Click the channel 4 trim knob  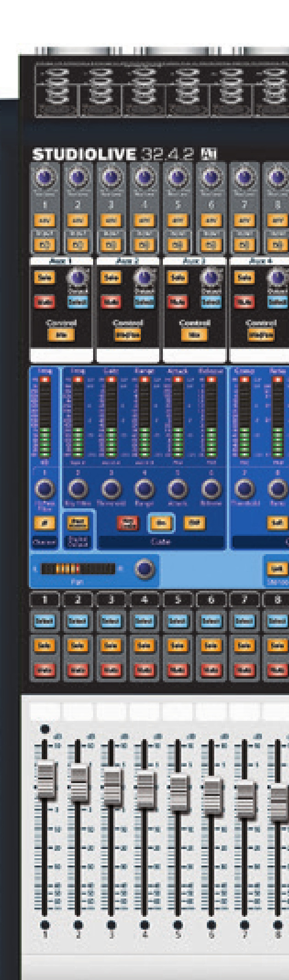[x=144, y=177]
